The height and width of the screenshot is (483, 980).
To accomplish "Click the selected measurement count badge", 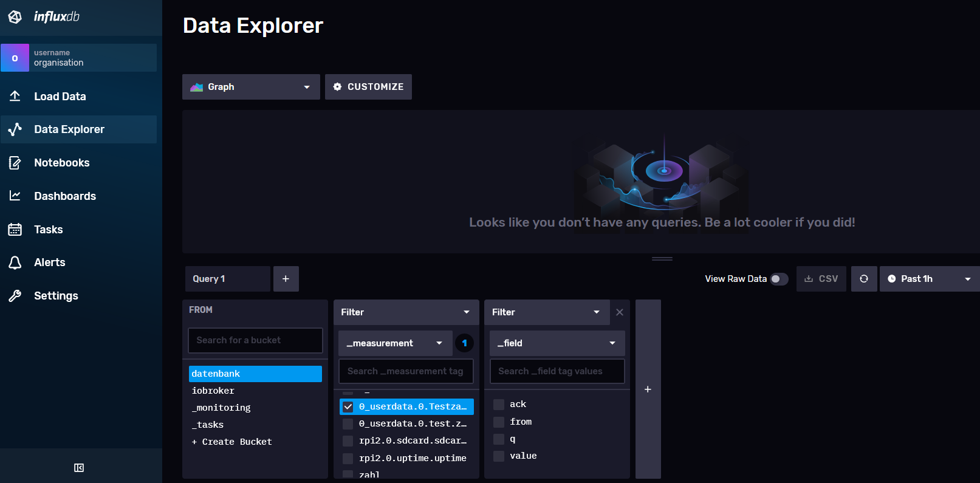I will pos(465,343).
